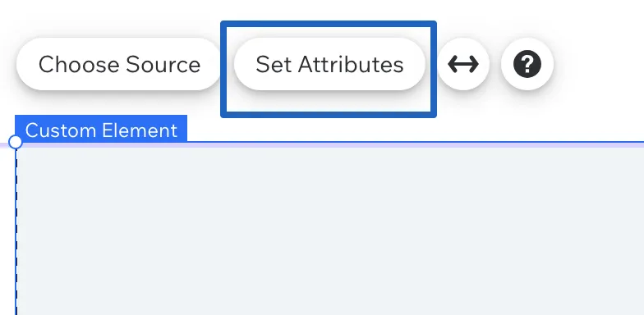The image size is (644, 315).
Task: Open the Set Attributes settings
Action: point(329,64)
